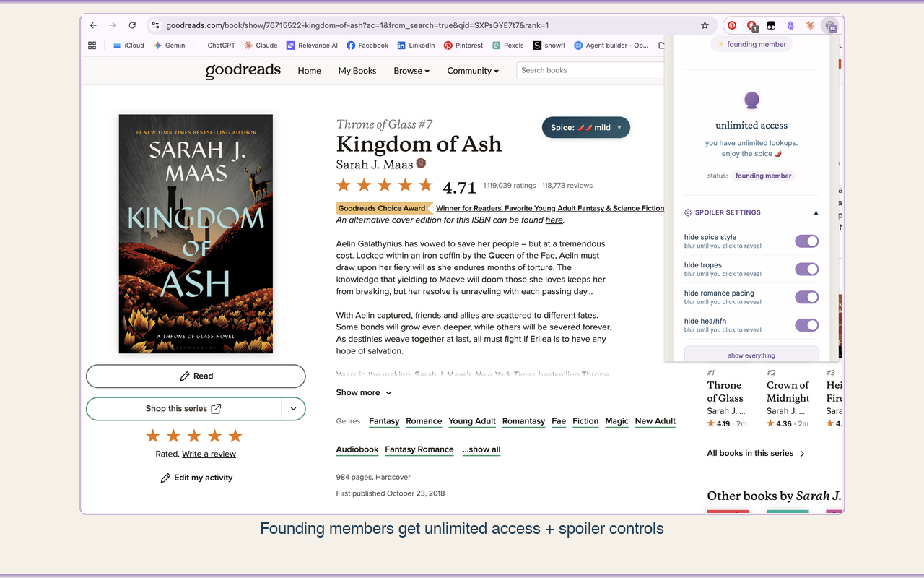Open the alternative cover edition 'here' link
Screen dimensions: 924x578
[554, 220]
